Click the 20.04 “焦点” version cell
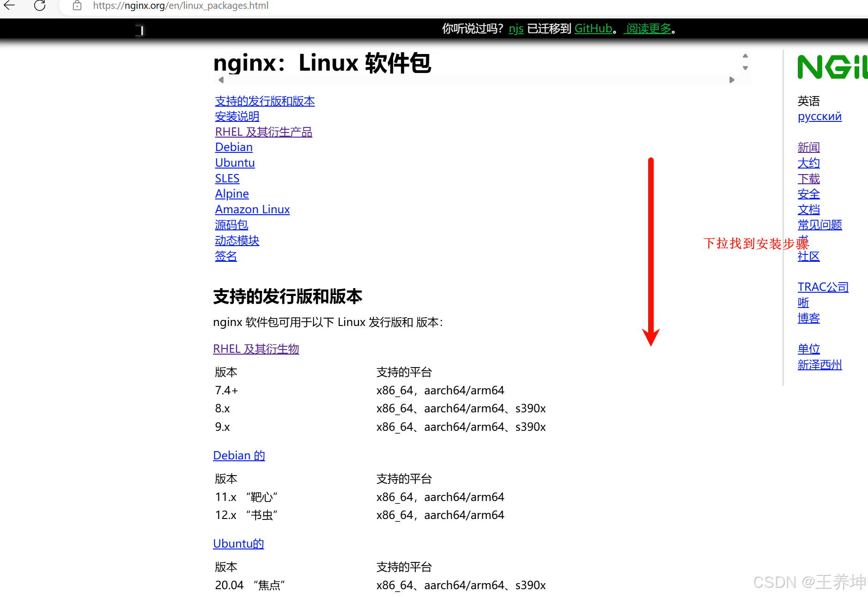Viewport: 868px width, 597px height. (x=250, y=585)
